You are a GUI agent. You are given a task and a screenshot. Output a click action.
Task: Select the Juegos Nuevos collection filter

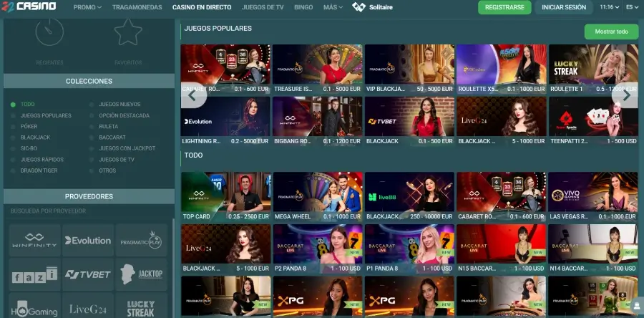tap(119, 105)
